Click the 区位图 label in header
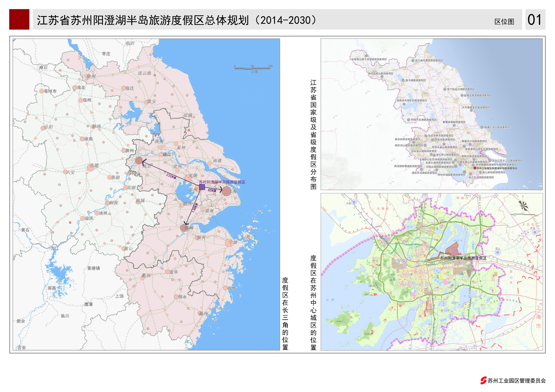This screenshot has height=392, width=555. (x=504, y=22)
